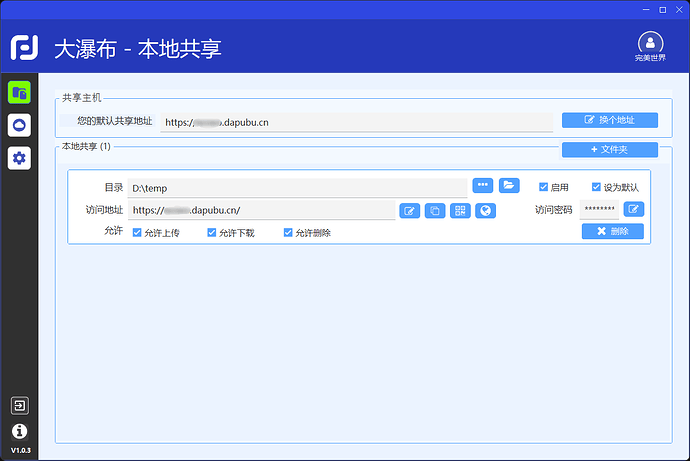Uncheck 允许上传 permission
The width and height of the screenshot is (690, 461).
tap(137, 232)
